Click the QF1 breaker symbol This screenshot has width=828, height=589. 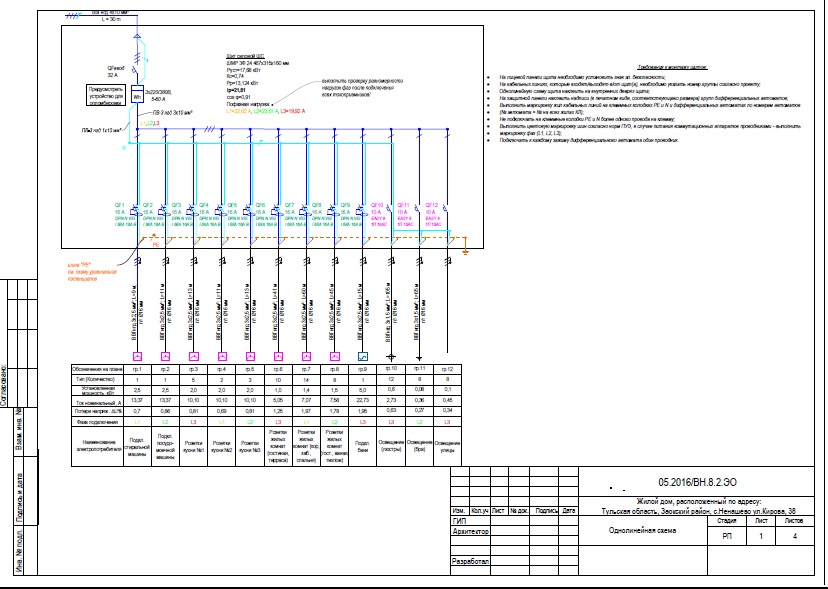point(136,212)
